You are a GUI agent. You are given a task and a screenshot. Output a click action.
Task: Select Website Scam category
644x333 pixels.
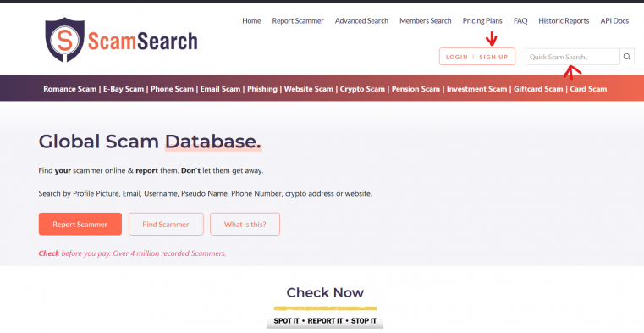tap(308, 89)
